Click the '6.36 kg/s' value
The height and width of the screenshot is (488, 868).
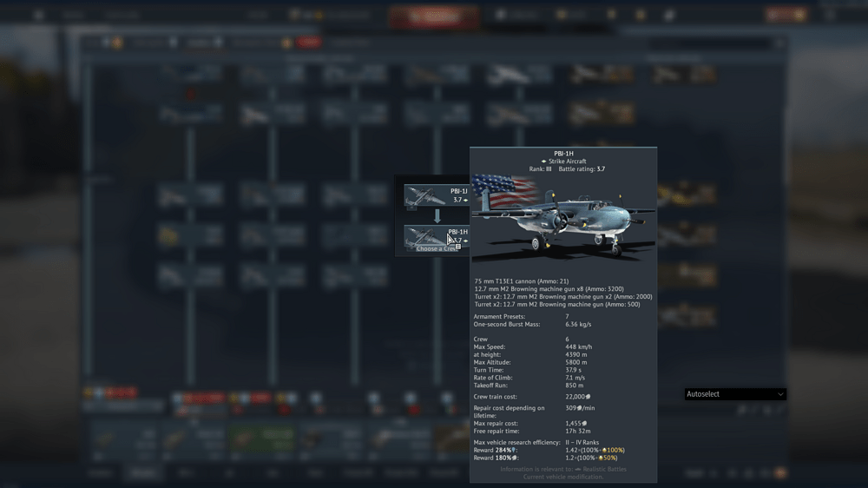578,325
